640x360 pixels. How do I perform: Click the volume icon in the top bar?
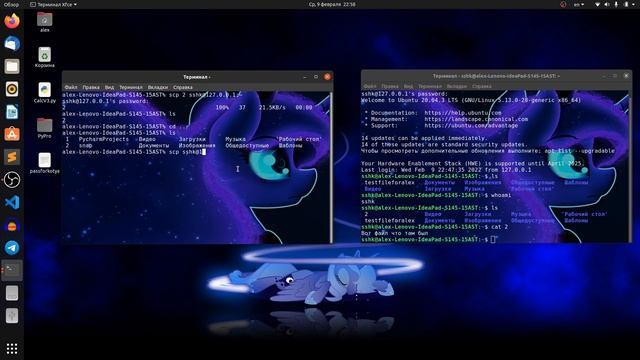(607, 4)
